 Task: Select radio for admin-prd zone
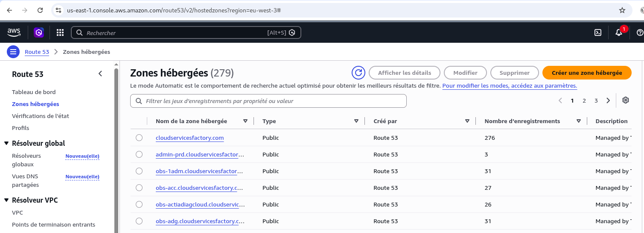[139, 154]
